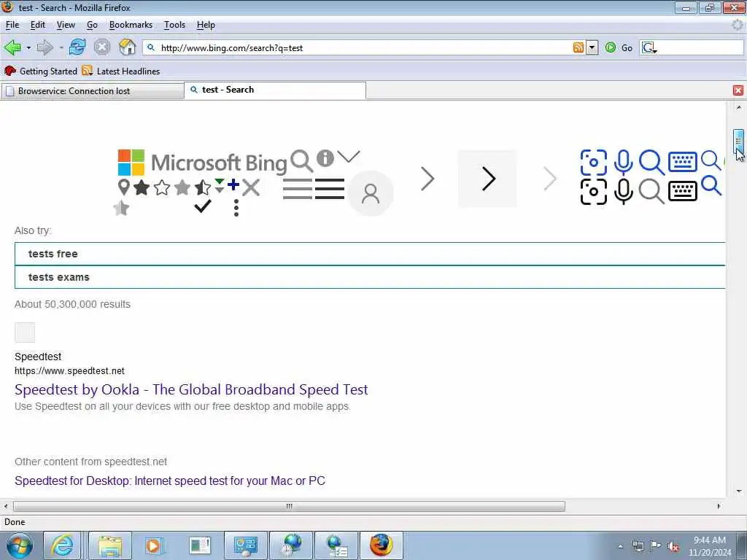Image resolution: width=747 pixels, height=560 pixels.
Task: Select the test - Search tab
Action: tap(275, 90)
